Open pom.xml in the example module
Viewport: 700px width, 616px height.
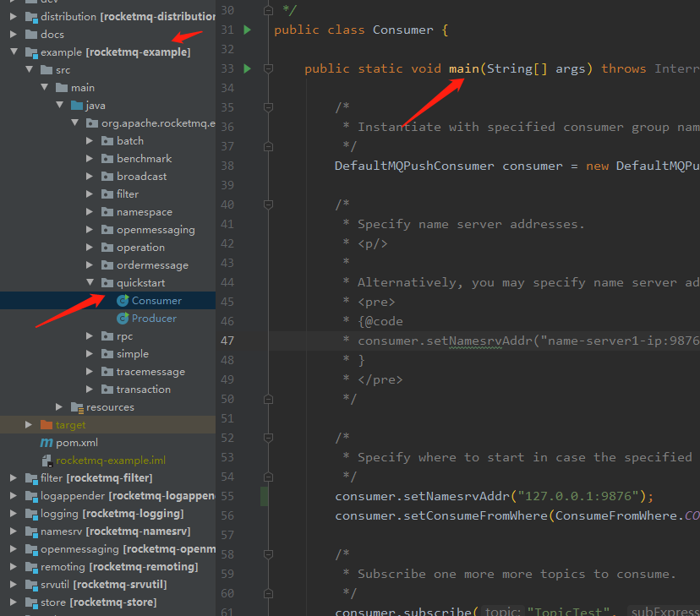point(77,443)
